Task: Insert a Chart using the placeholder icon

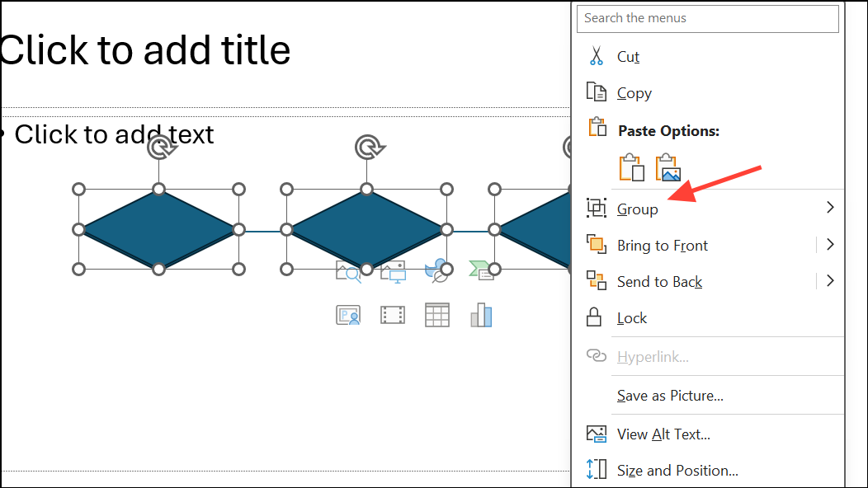Action: click(482, 314)
